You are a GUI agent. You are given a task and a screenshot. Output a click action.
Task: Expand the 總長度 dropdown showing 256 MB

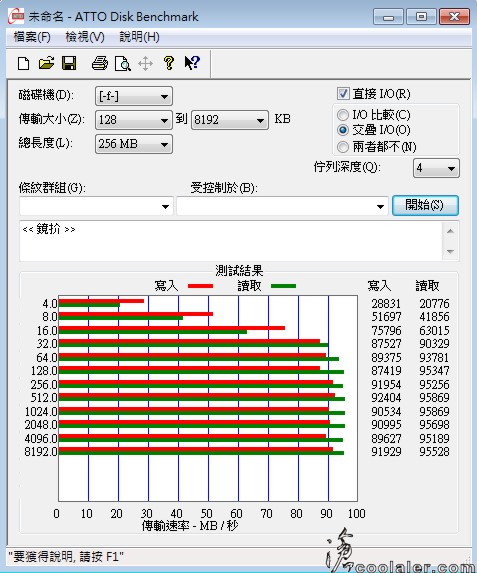[x=134, y=144]
